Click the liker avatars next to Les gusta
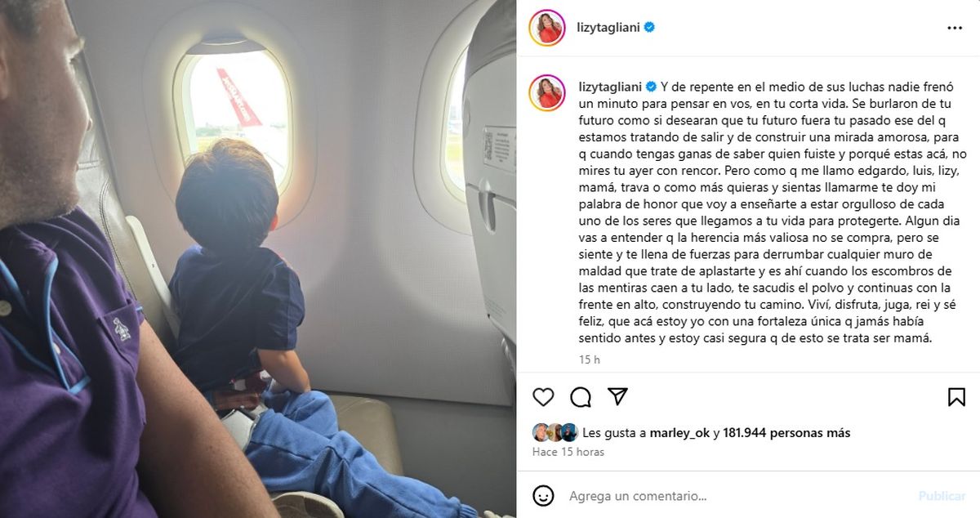The height and width of the screenshot is (518, 980). (555, 433)
